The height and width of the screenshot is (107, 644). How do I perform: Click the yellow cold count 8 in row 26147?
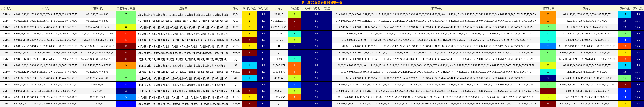(126, 27)
